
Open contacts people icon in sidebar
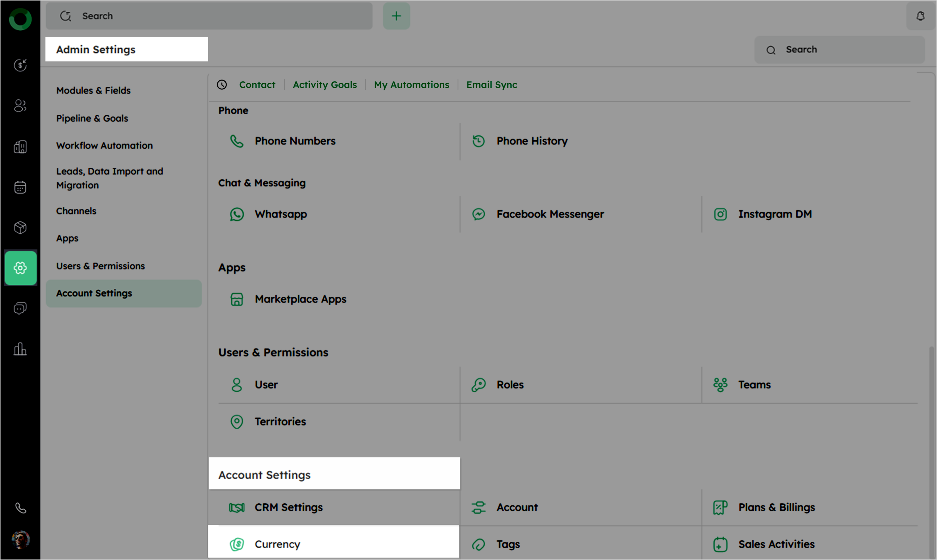click(x=20, y=106)
